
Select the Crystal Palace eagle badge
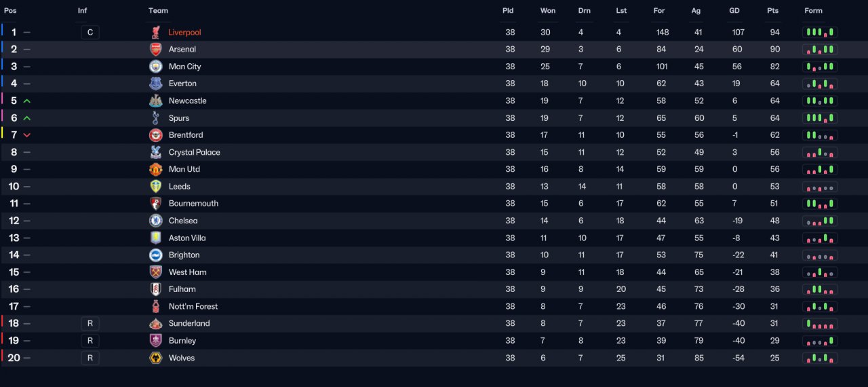point(156,152)
